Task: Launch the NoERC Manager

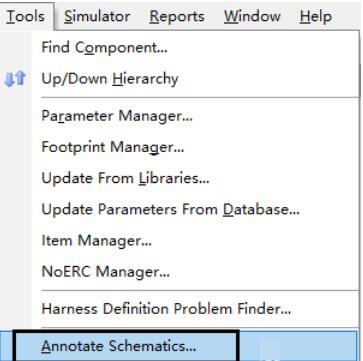Action: pyautogui.click(x=106, y=272)
